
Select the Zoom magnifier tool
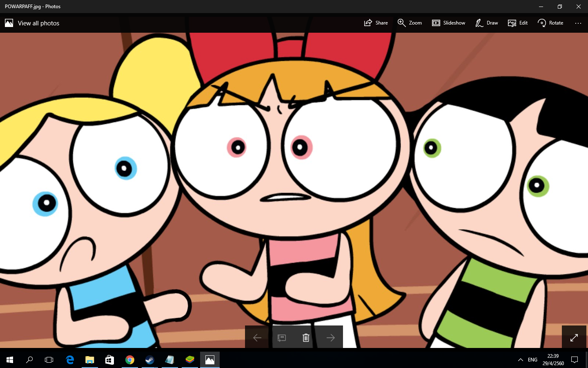(410, 23)
